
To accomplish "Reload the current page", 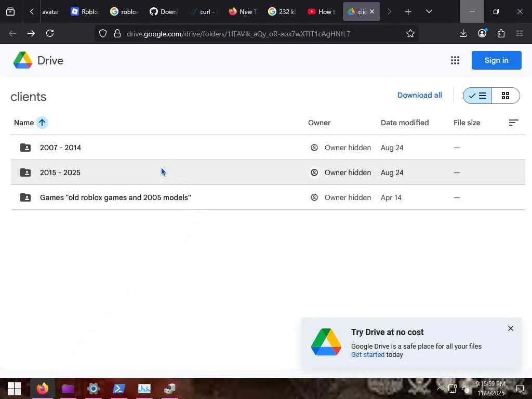I will point(50,33).
